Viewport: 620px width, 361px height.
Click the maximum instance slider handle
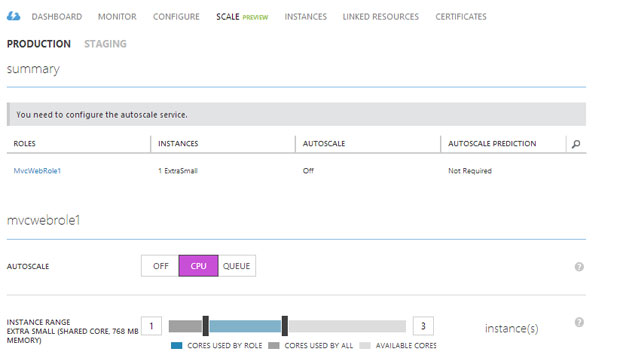[x=285, y=326]
